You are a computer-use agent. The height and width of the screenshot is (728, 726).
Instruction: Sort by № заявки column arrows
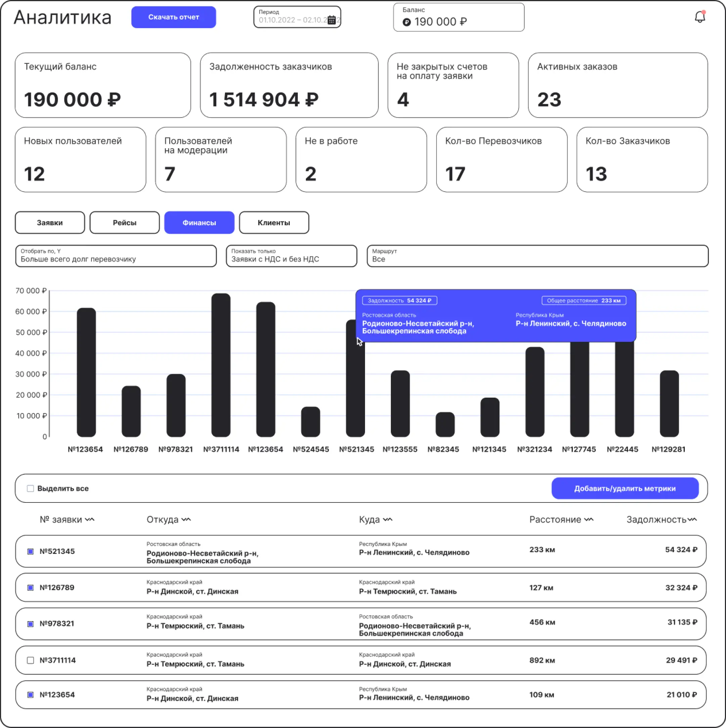(x=90, y=520)
